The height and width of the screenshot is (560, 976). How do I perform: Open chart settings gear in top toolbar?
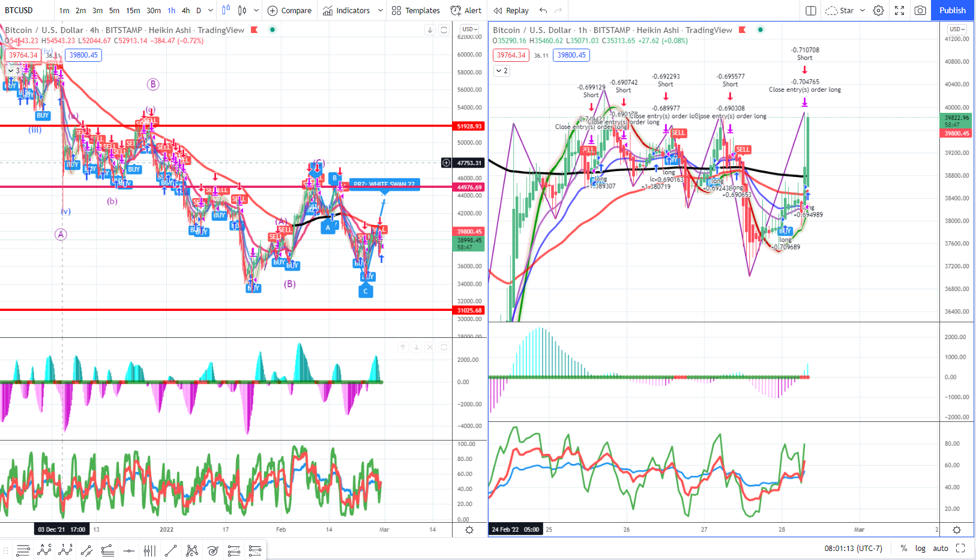pos(878,10)
